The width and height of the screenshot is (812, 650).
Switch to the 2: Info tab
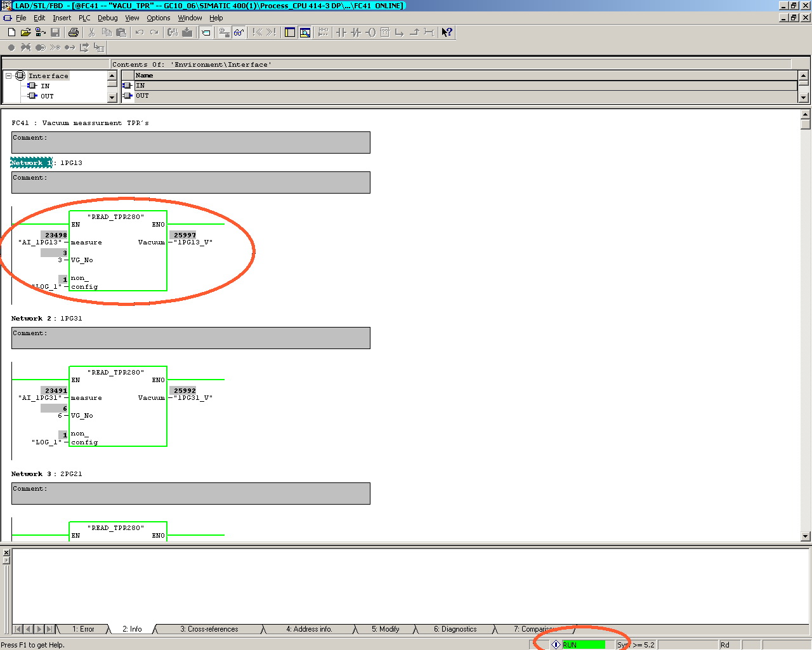(132, 629)
